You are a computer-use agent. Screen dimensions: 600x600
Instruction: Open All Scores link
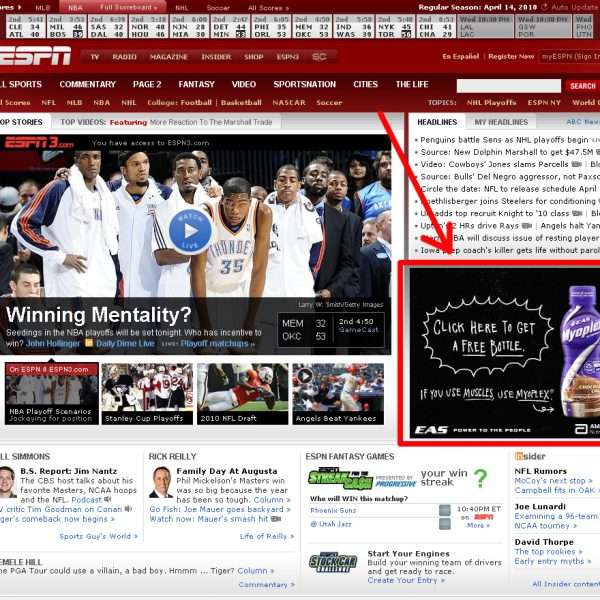pyautogui.click(x=269, y=8)
